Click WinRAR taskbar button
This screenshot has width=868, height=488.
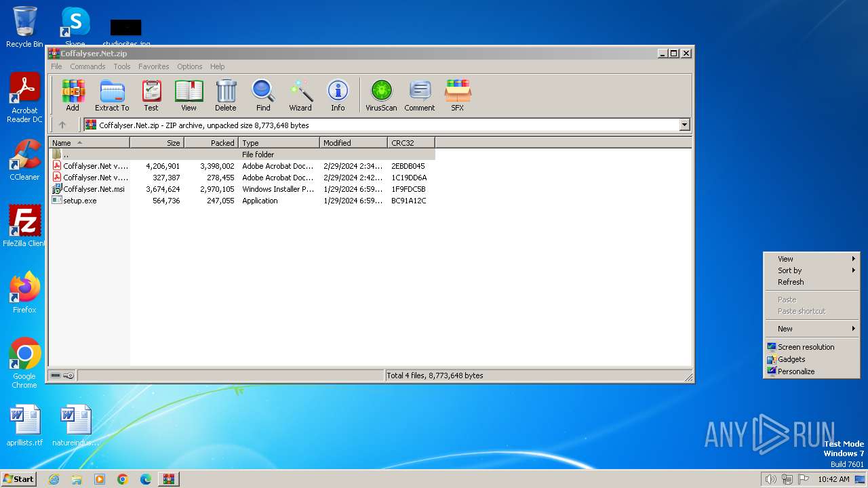169,479
